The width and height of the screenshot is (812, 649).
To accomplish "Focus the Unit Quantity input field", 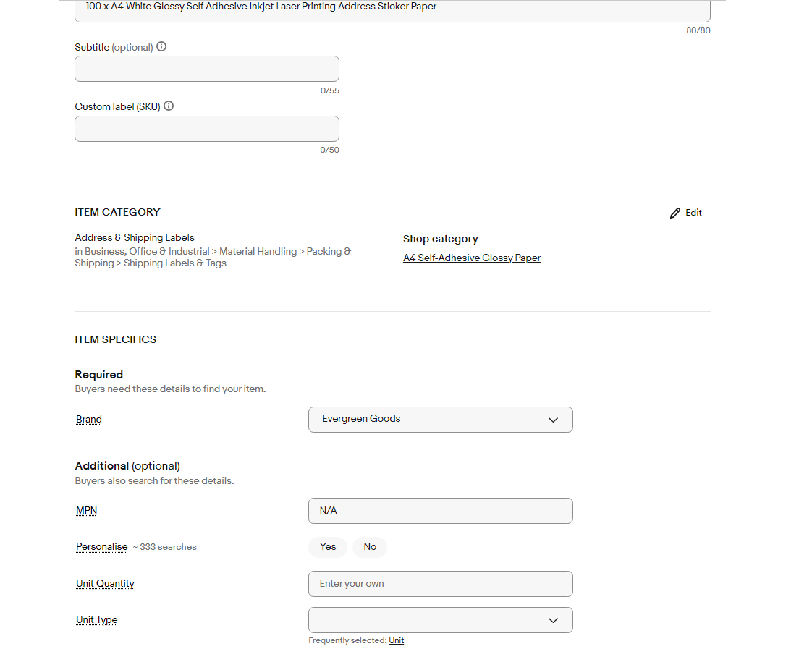I will coord(441,584).
